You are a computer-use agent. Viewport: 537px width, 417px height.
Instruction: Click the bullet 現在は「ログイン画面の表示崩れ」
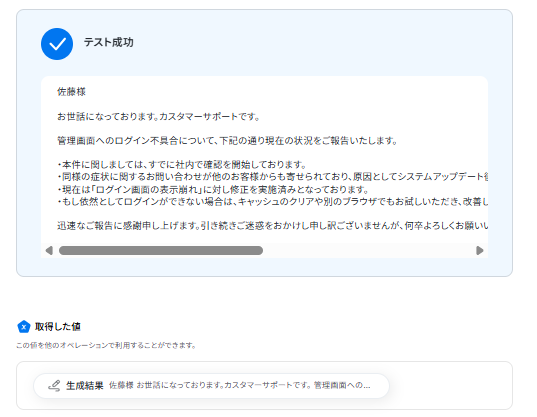[213, 189]
